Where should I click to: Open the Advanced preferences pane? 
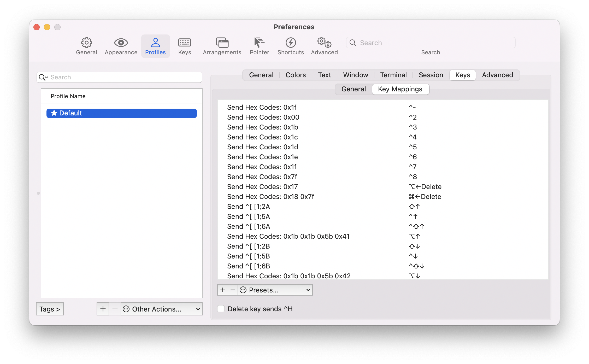point(324,46)
